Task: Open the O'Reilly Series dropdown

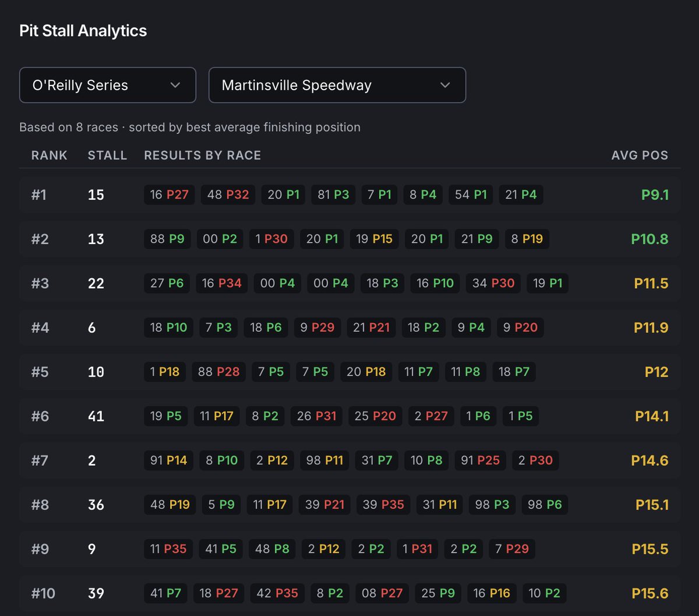Action: pyautogui.click(x=108, y=85)
